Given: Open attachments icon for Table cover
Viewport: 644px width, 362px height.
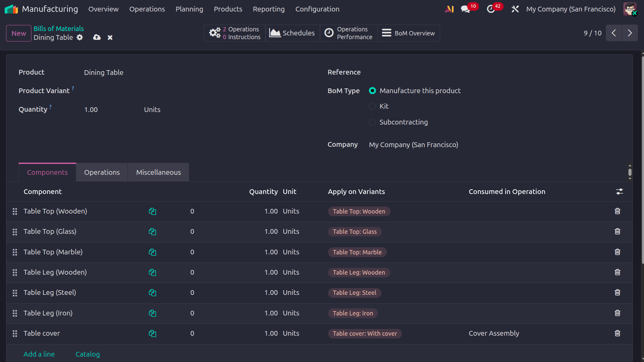Looking at the screenshot, I should (x=153, y=333).
